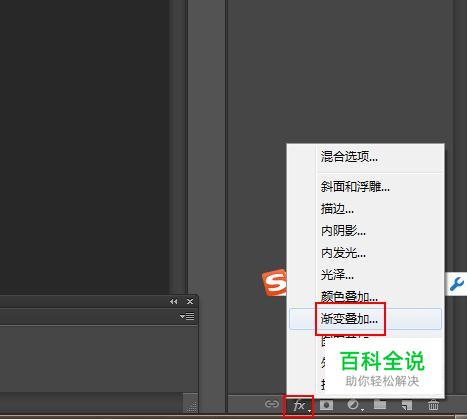
Task: Select 渐变叠加 layer style
Action: [x=366, y=319]
